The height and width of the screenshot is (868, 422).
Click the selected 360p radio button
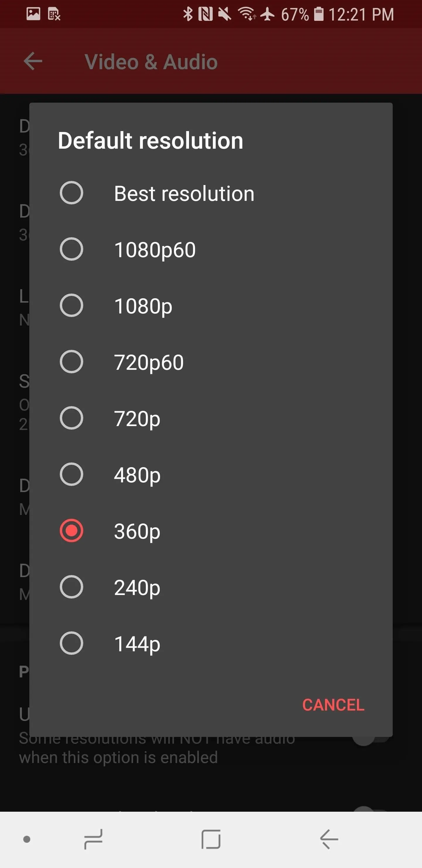point(72,531)
